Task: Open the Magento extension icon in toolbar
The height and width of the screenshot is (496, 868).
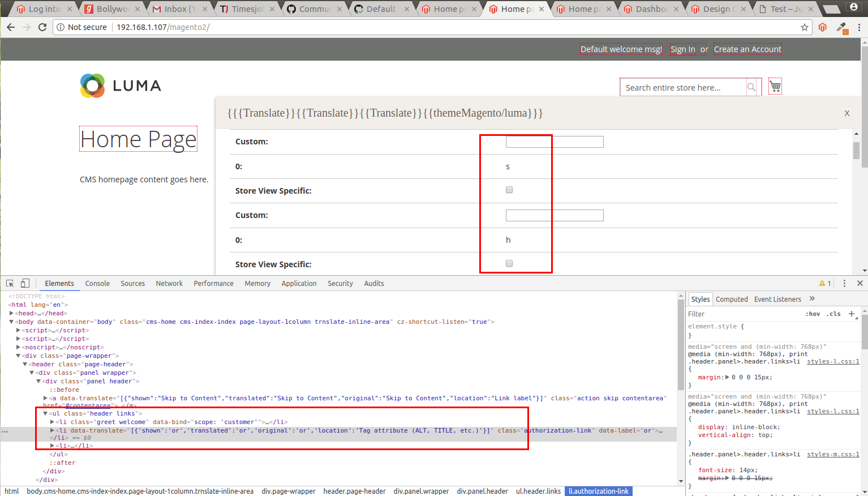Action: (823, 27)
